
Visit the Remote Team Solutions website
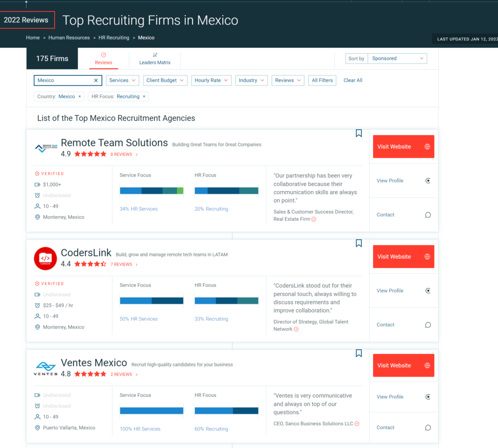click(403, 146)
